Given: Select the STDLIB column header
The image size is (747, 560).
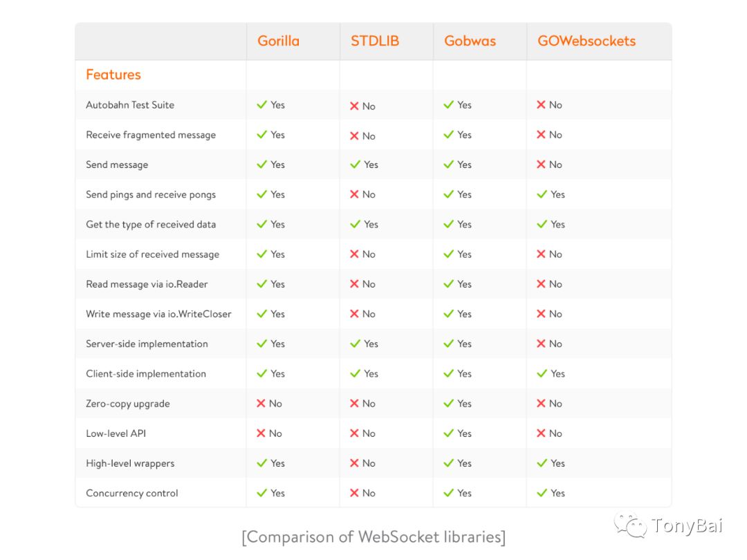Looking at the screenshot, I should point(375,41).
